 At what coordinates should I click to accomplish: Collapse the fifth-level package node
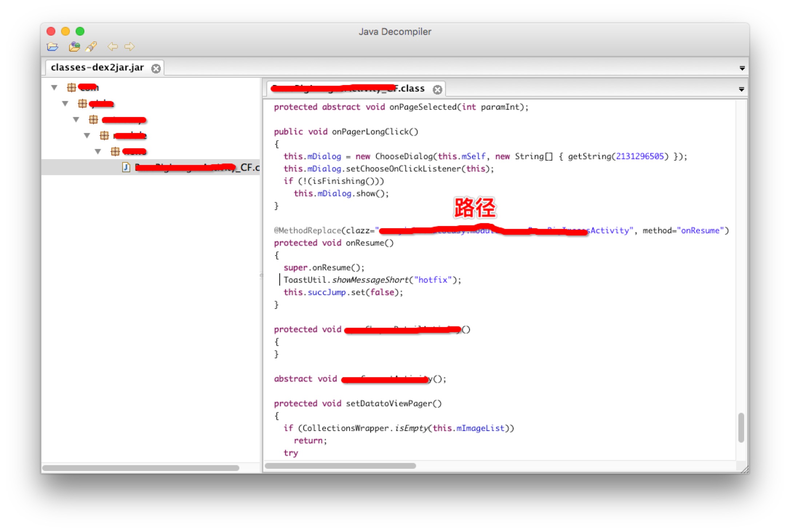coord(98,152)
